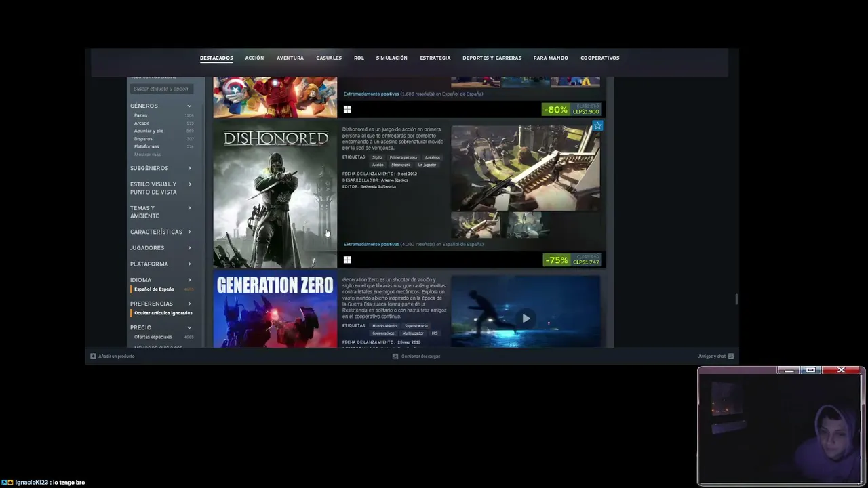Image resolution: width=868 pixels, height=488 pixels.
Task: Open the Amigos y chat text link
Action: [x=712, y=356]
